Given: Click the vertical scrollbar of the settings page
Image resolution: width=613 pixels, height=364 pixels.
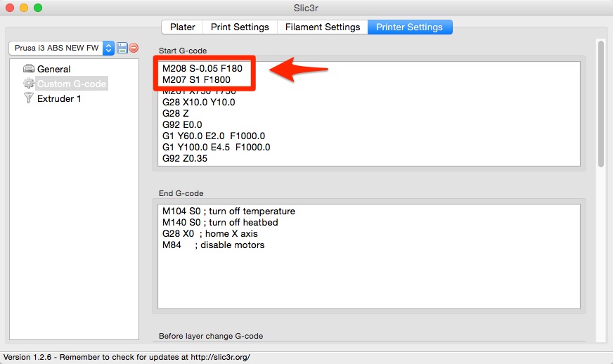Looking at the screenshot, I should click(600, 103).
